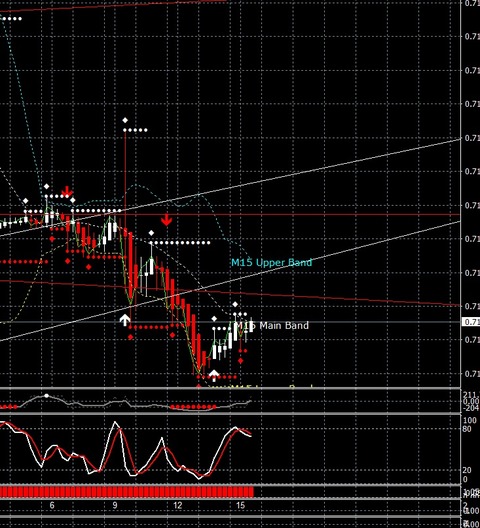Select the white up arrow at the chart's lowest candles
Image resolution: width=480 pixels, height=528 pixels.
pyautogui.click(x=214, y=374)
